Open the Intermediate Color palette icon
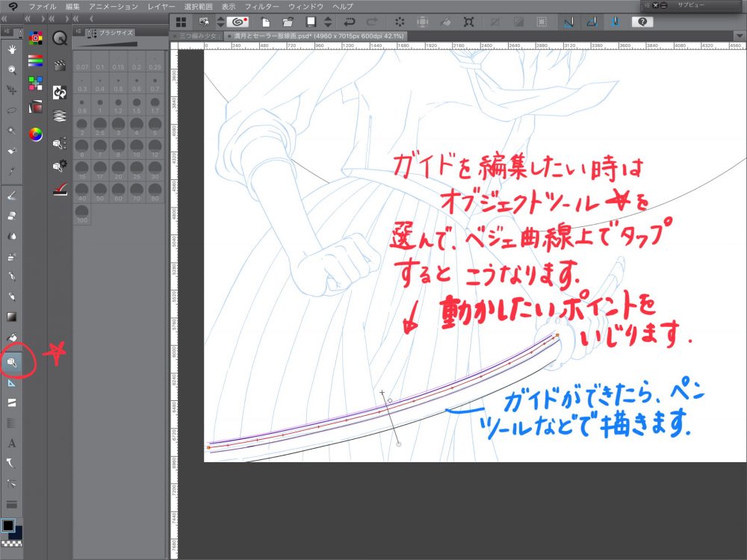747x560 pixels. (35, 83)
